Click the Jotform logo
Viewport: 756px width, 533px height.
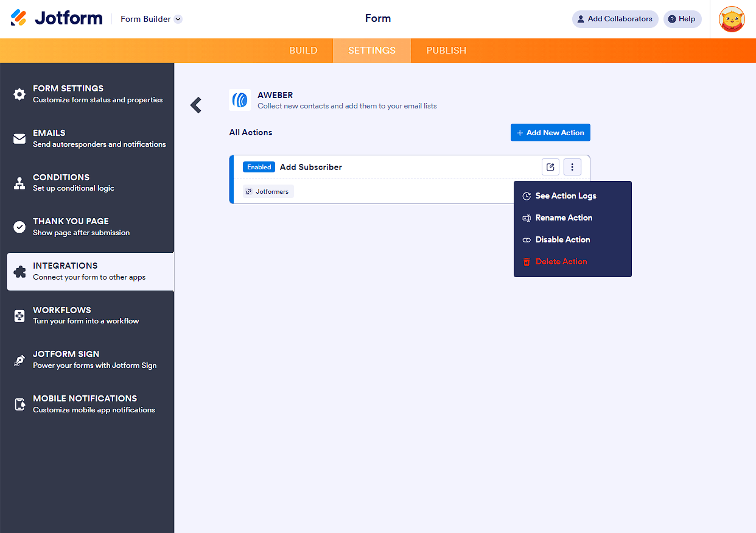[57, 18]
